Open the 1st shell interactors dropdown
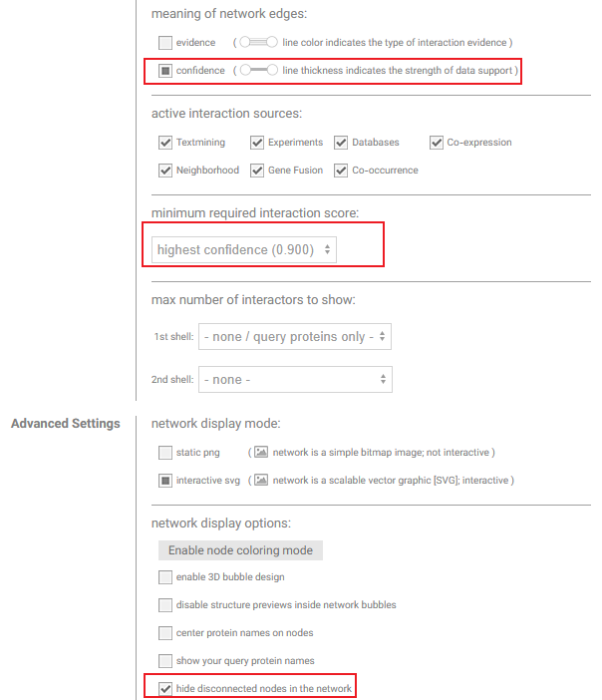602x700 pixels. point(295,336)
